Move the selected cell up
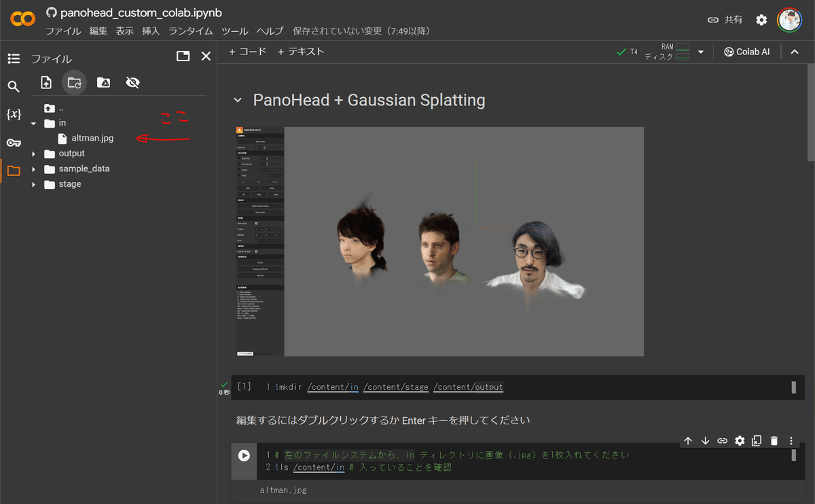 coord(688,440)
